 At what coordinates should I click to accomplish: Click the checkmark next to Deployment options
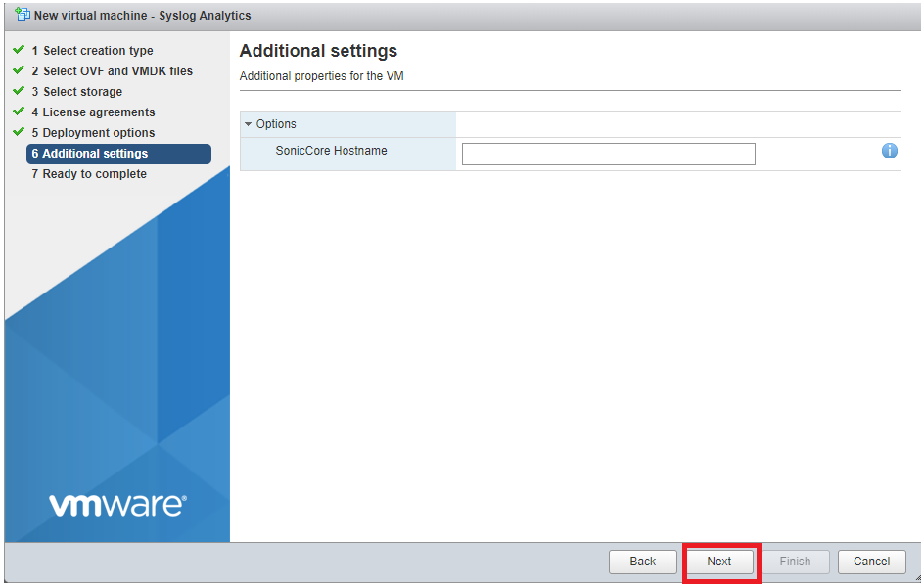tap(18, 132)
